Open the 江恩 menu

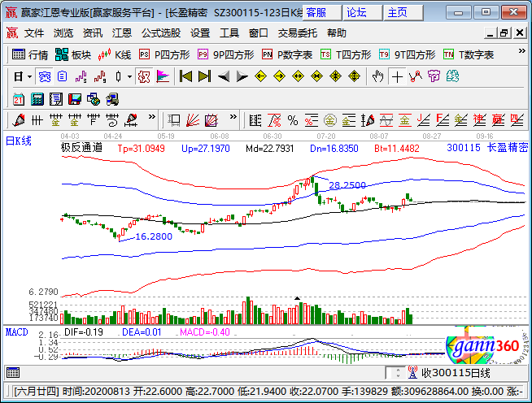click(121, 33)
